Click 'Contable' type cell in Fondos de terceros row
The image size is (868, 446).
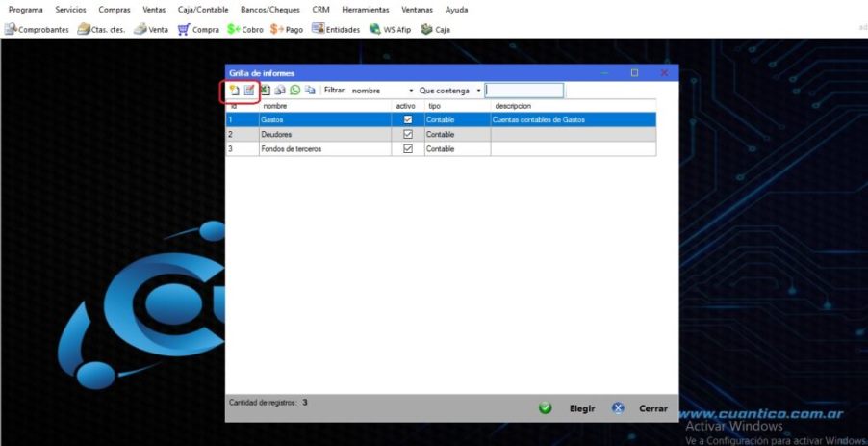click(x=457, y=148)
